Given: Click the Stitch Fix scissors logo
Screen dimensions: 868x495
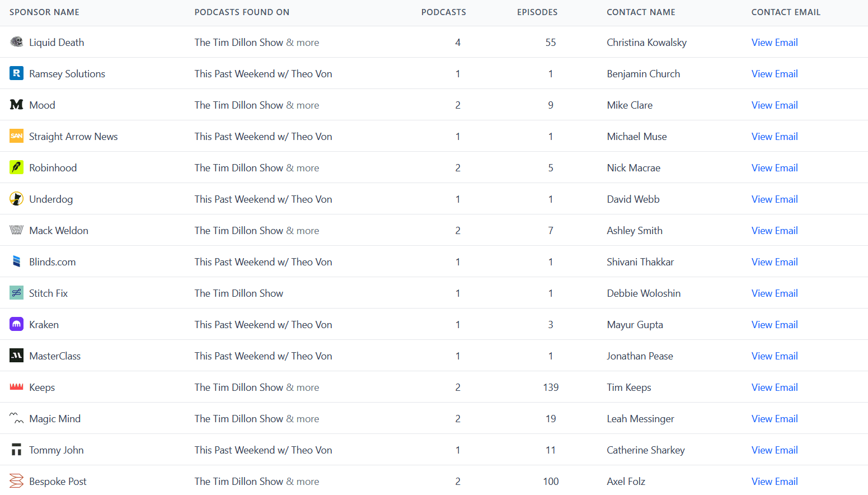Looking at the screenshot, I should click(16, 292).
